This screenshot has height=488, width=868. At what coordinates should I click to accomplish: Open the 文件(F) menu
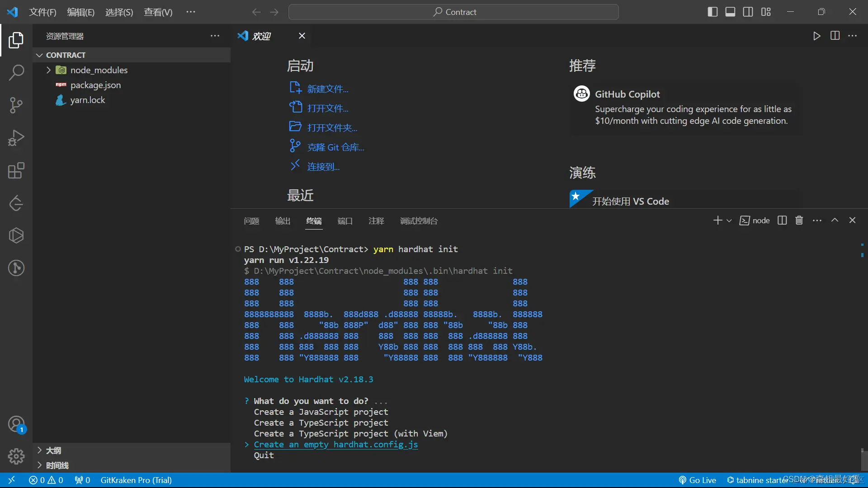tap(42, 12)
